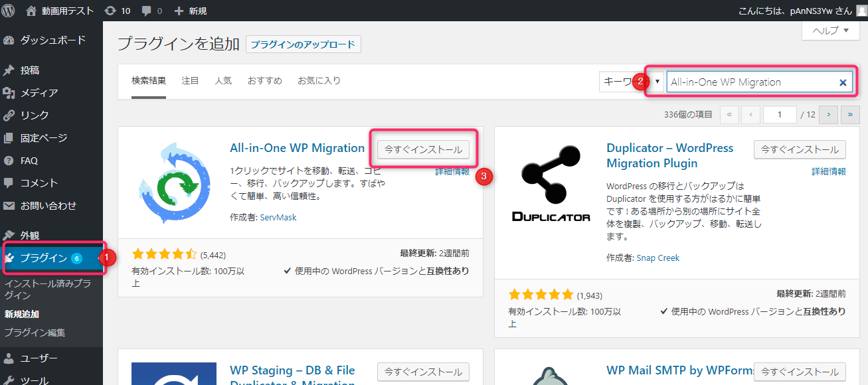Click the 外観 paintbrush icon
This screenshot has height=385, width=868.
click(x=9, y=235)
